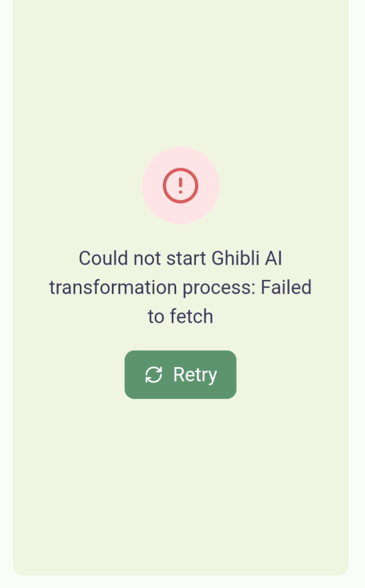This screenshot has width=365, height=588.
Task: Click the "to fetch" text line
Action: (180, 316)
